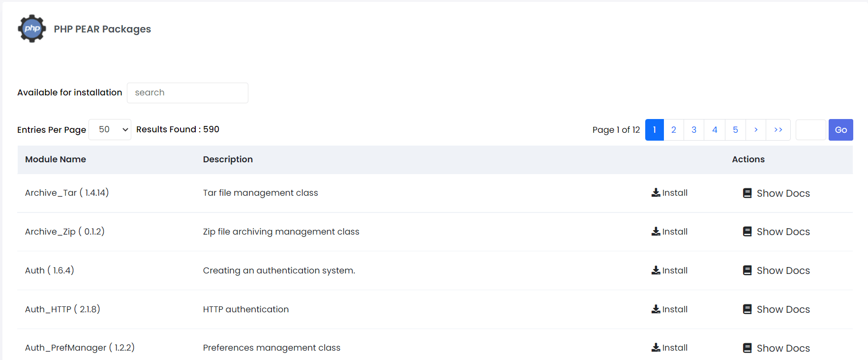Screen dimensions: 868x360
Task: Click 'Results Found : 590' text
Action: (x=178, y=129)
